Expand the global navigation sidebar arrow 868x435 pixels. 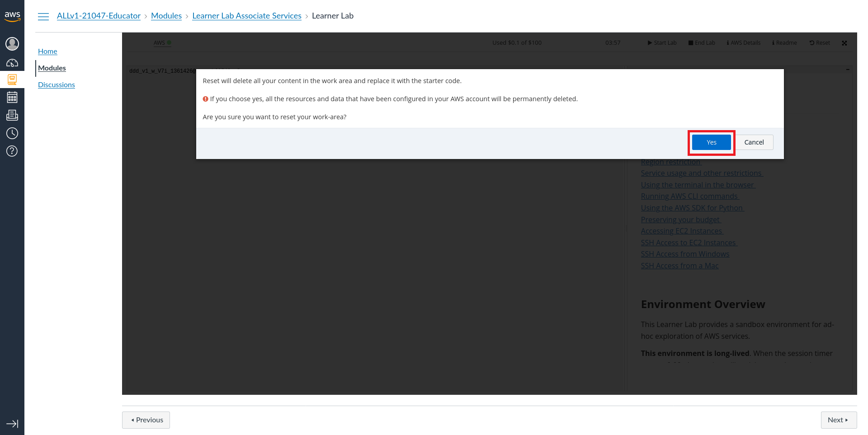click(12, 424)
